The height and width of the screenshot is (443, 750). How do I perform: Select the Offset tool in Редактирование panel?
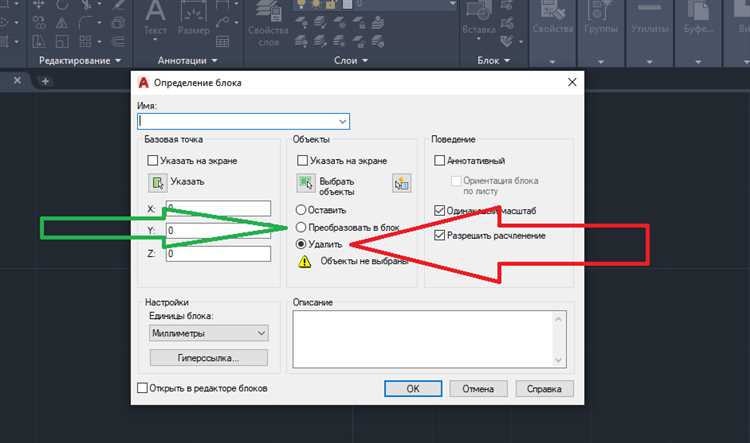pyautogui.click(x=118, y=42)
